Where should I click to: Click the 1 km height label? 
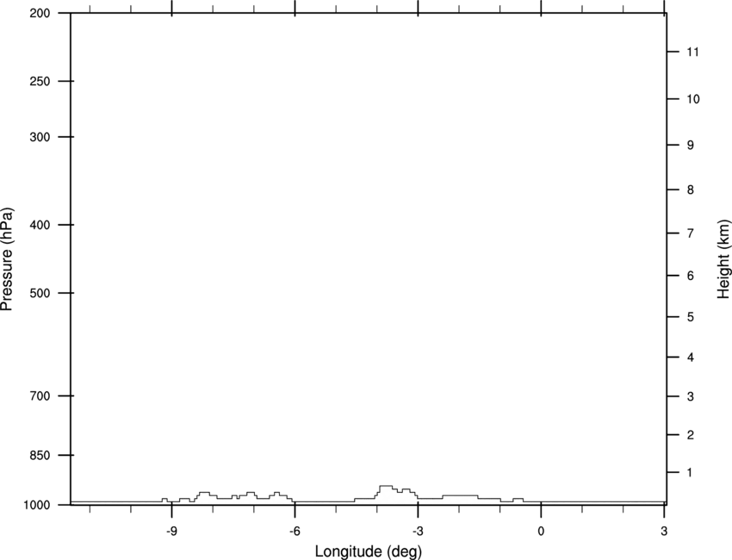[690, 473]
